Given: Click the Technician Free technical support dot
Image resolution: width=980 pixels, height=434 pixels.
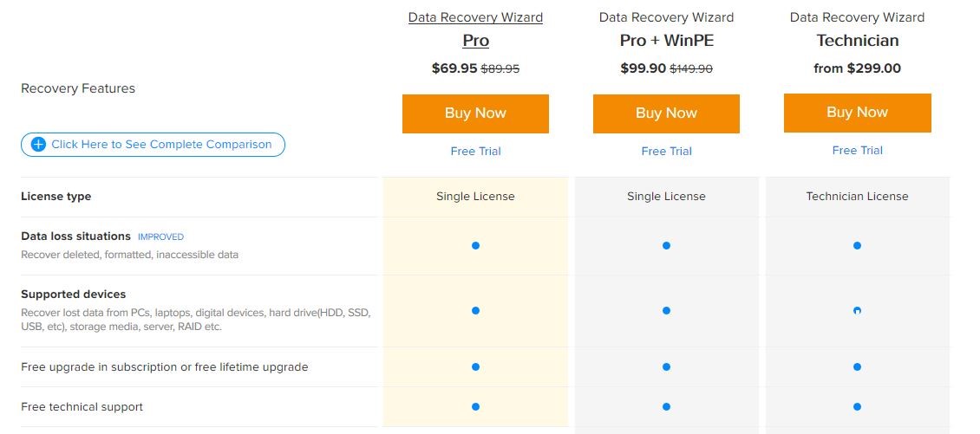Looking at the screenshot, I should click(x=857, y=406).
